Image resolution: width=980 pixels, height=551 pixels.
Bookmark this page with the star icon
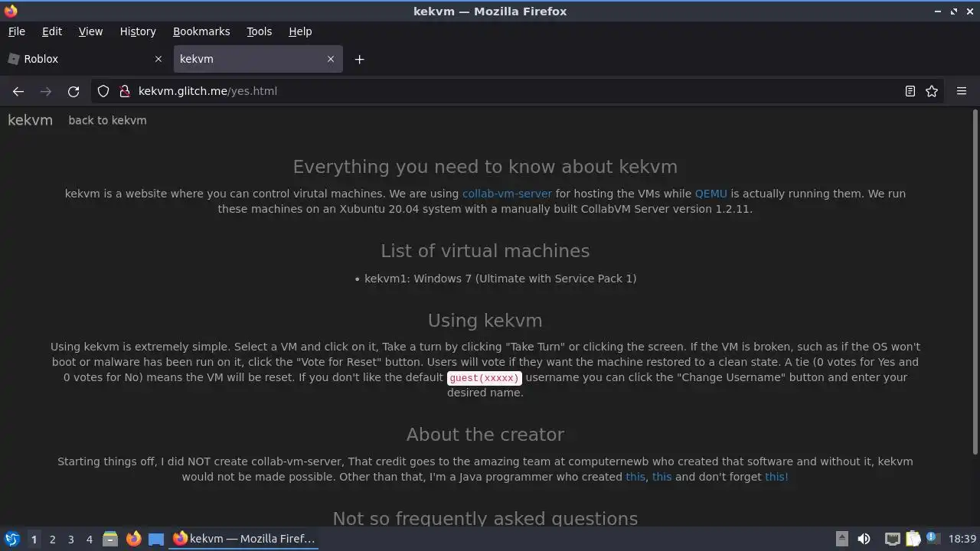tap(932, 91)
